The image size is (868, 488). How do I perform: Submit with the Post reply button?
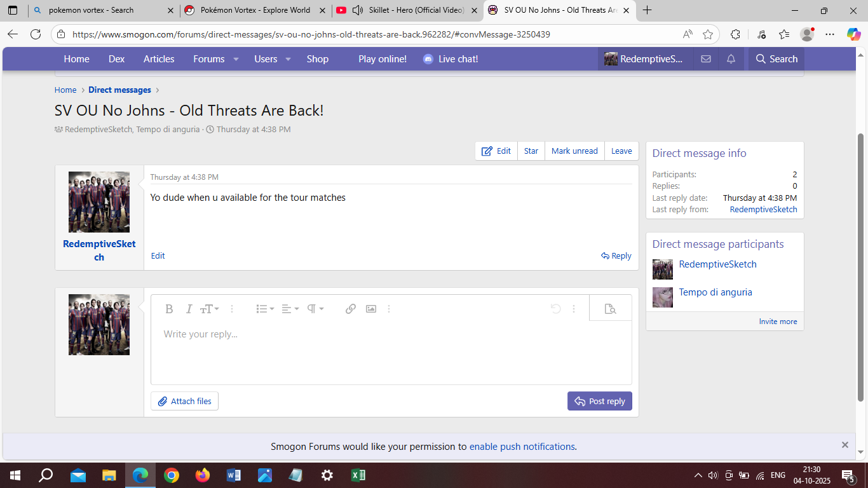(600, 402)
